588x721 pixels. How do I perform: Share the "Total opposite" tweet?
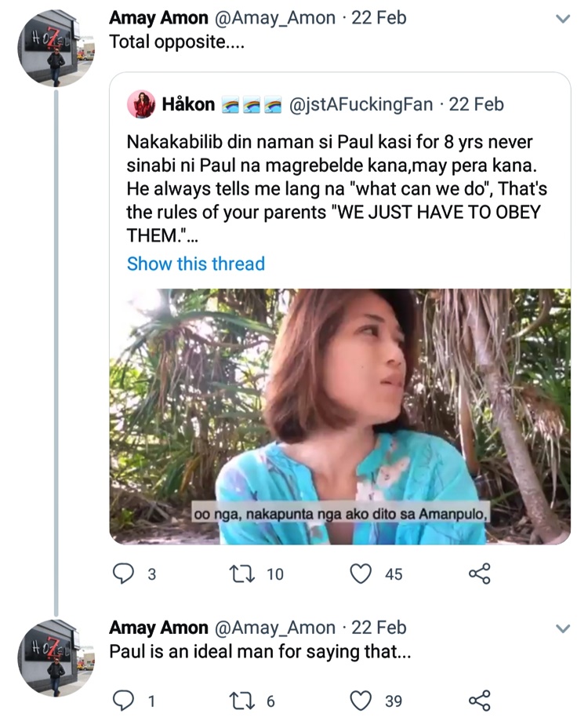click(x=480, y=574)
